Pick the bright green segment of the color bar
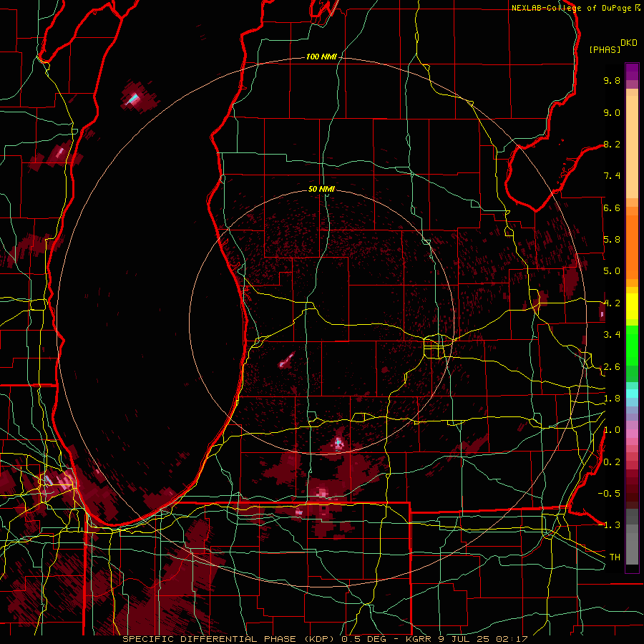Viewport: 644px width, 644px height. click(x=632, y=345)
